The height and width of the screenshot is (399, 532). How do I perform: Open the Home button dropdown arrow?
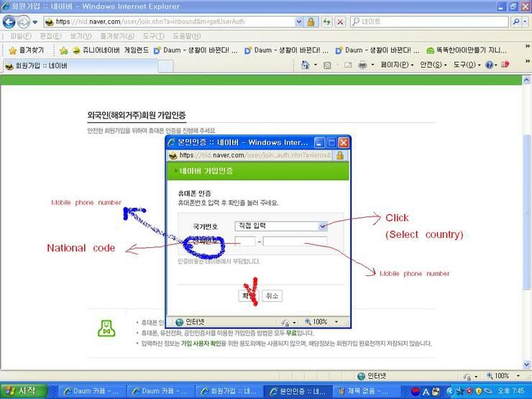pyautogui.click(x=316, y=65)
